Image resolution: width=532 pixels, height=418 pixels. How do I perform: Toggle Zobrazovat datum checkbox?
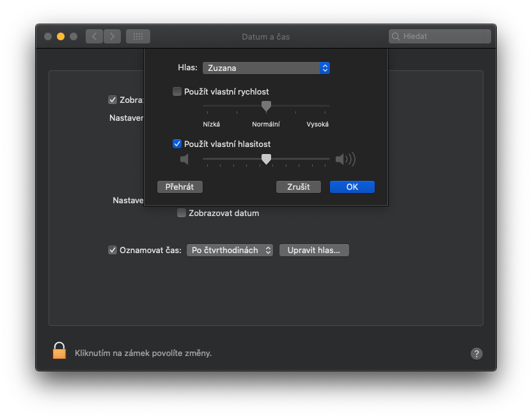182,213
